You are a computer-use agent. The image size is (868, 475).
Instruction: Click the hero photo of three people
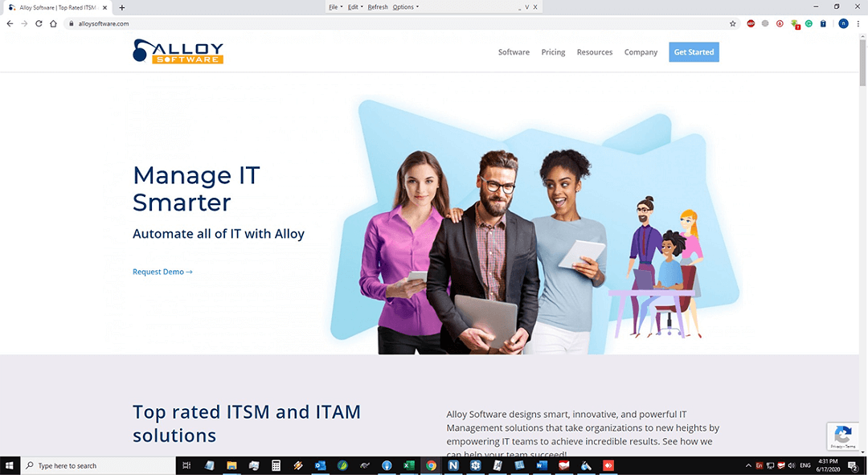[484, 252]
